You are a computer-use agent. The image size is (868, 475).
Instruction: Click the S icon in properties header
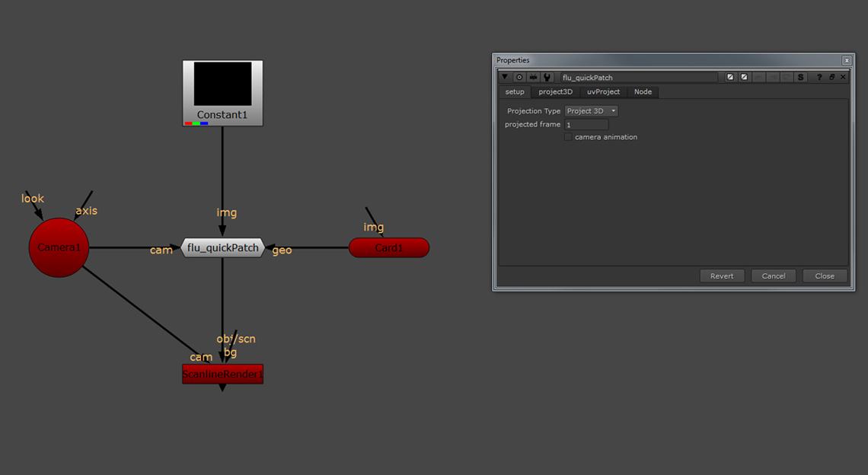point(801,78)
